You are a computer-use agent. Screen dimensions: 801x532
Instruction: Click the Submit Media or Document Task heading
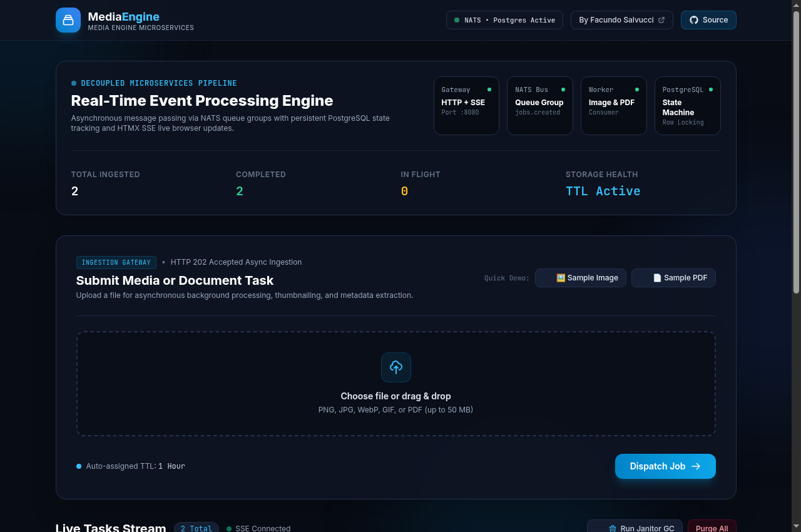(175, 280)
